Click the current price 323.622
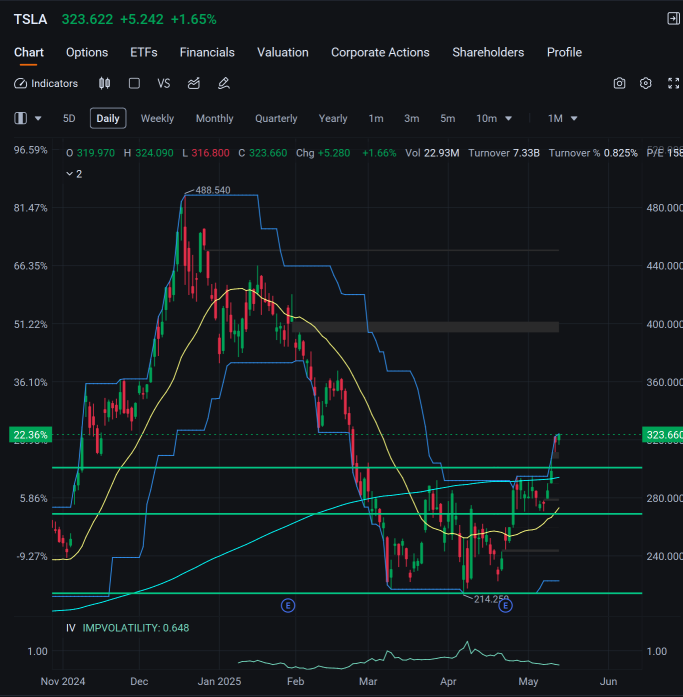 coord(87,20)
